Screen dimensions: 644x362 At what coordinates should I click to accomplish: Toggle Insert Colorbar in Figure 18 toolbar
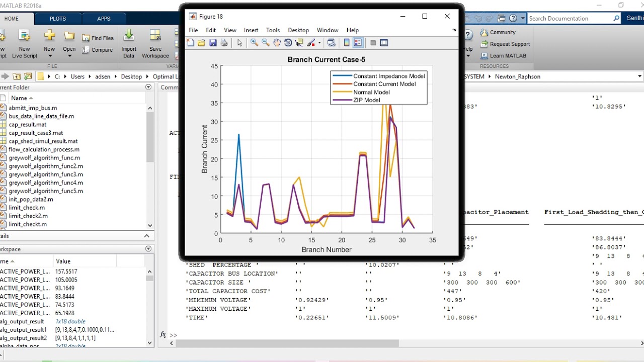click(x=347, y=43)
